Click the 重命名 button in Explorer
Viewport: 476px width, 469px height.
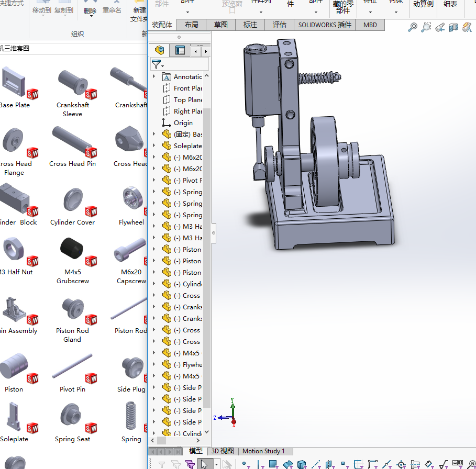pos(112,10)
